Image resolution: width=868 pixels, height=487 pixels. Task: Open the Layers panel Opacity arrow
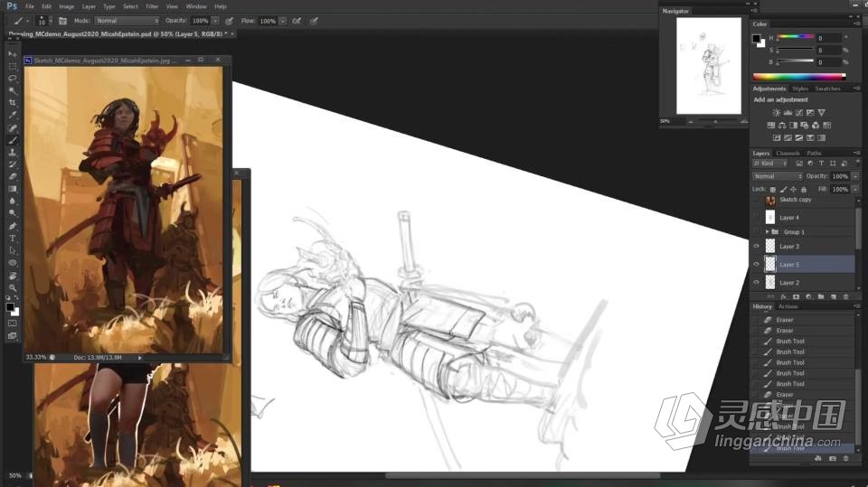pyautogui.click(x=855, y=176)
